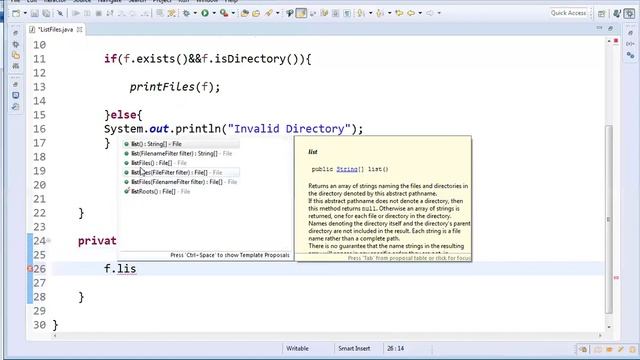Click the New Java Class icon
The height and width of the screenshot is (360, 640).
coord(256,13)
